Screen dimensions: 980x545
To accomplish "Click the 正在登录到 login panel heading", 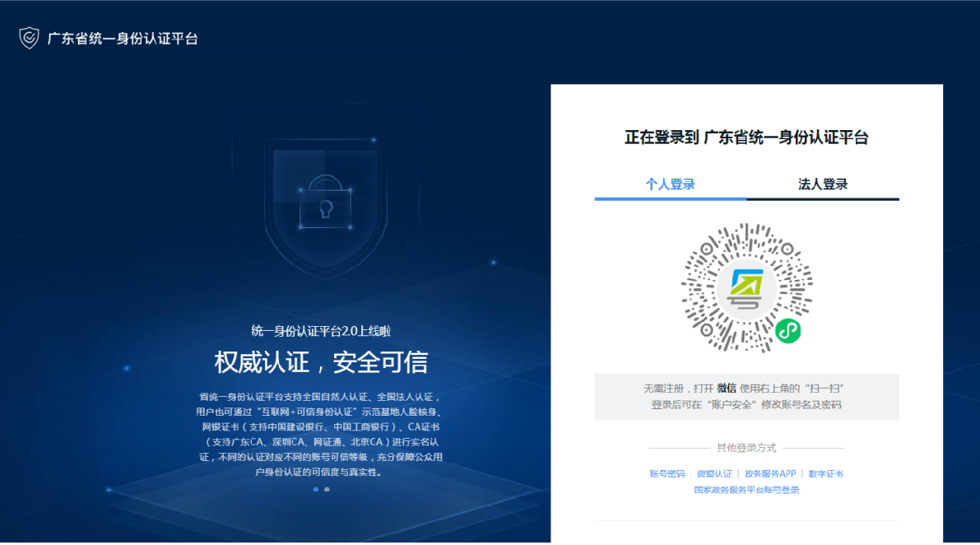I will point(746,137).
